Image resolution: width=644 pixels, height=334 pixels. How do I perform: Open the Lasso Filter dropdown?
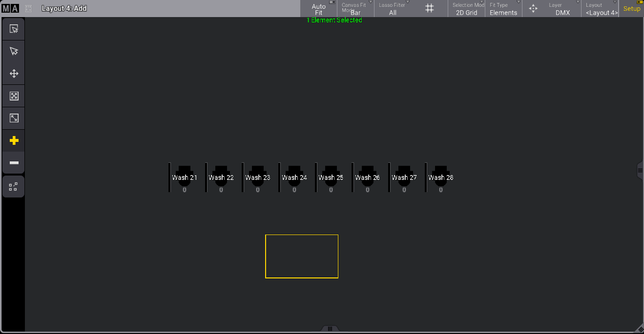[x=393, y=9]
